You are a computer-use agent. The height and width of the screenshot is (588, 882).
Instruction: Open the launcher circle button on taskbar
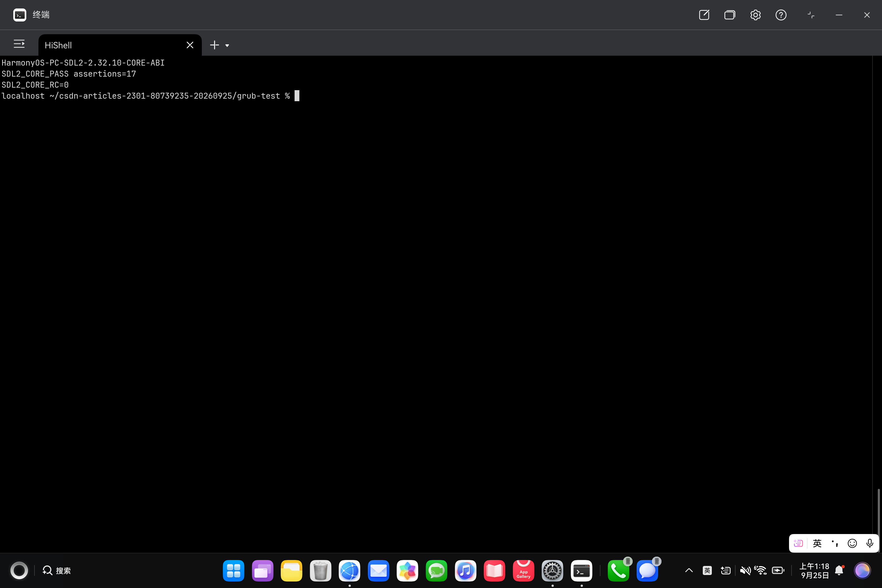(x=19, y=570)
